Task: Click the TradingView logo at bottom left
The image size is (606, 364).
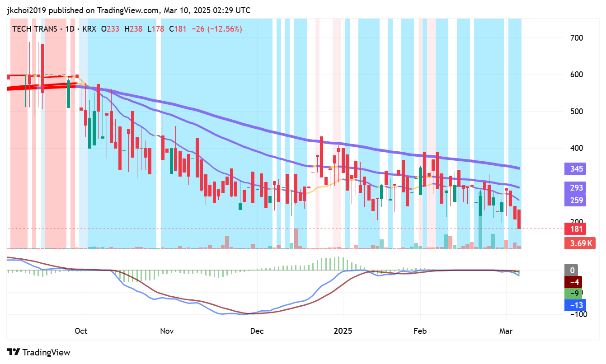Action: click(38, 352)
